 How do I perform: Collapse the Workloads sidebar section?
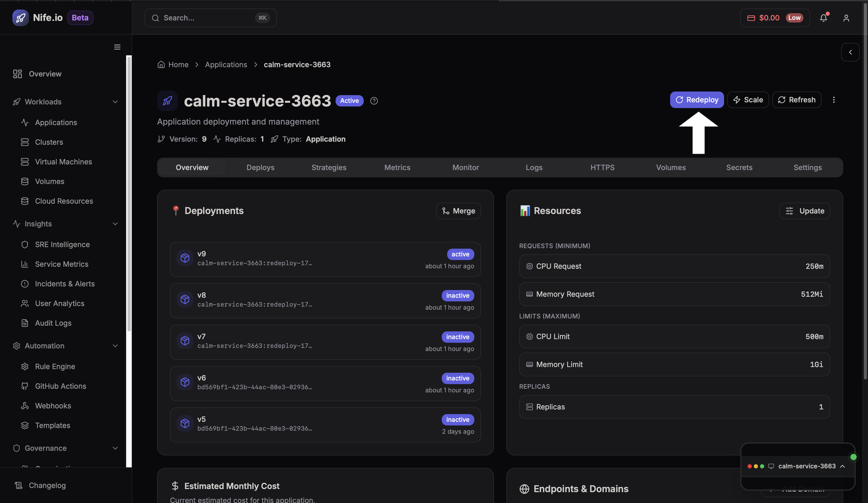click(x=115, y=102)
